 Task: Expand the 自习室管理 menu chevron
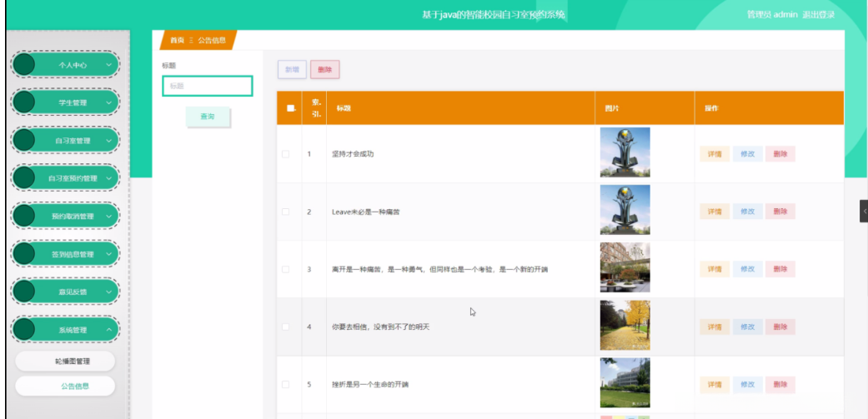click(108, 141)
